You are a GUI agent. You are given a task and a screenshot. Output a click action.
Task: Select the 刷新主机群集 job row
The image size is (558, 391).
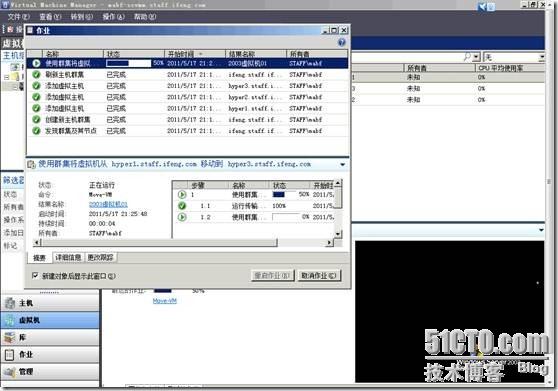point(188,75)
